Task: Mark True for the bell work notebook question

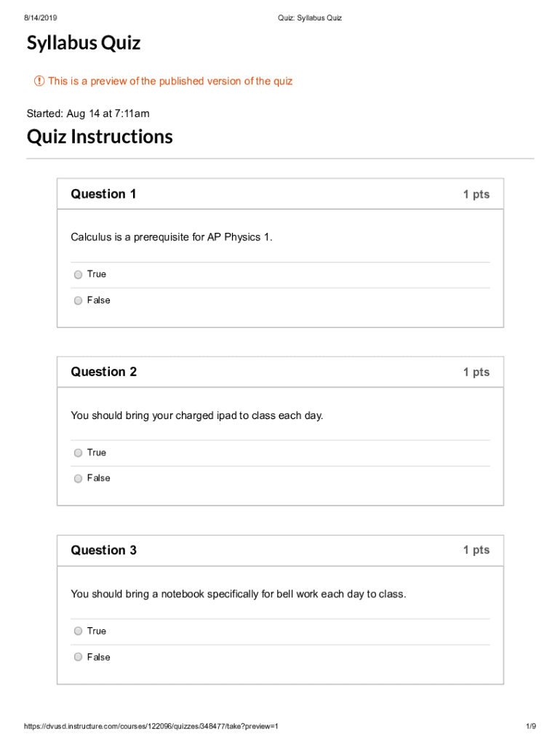Action: click(x=78, y=632)
